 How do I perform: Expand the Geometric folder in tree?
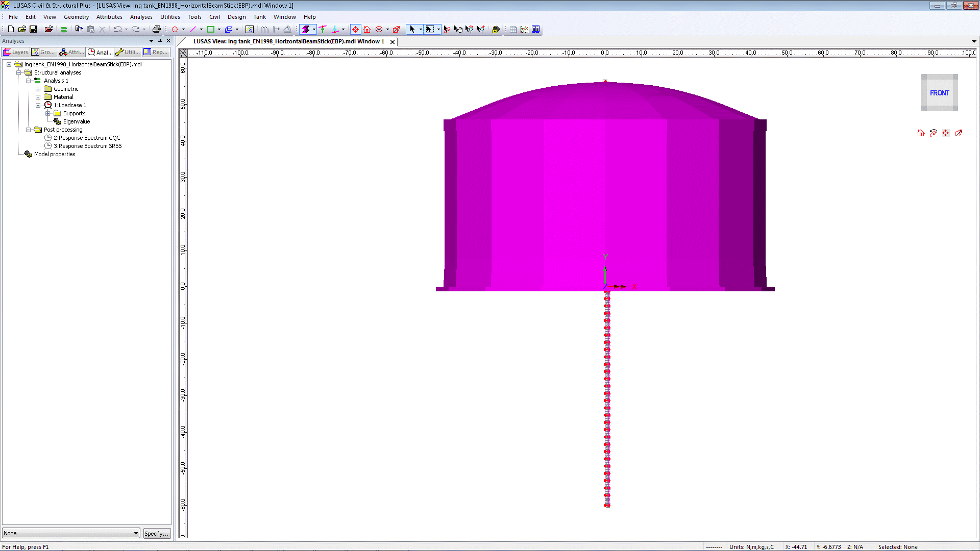click(x=38, y=89)
